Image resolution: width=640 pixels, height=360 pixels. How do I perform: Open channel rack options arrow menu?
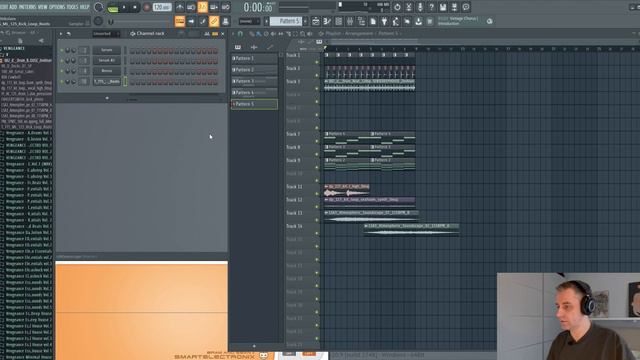tap(61, 34)
